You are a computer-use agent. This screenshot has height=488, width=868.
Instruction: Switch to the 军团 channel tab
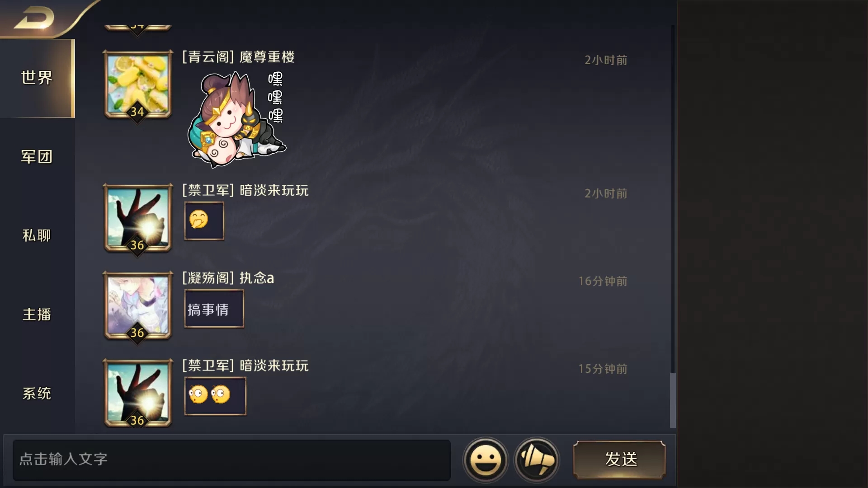(x=37, y=157)
